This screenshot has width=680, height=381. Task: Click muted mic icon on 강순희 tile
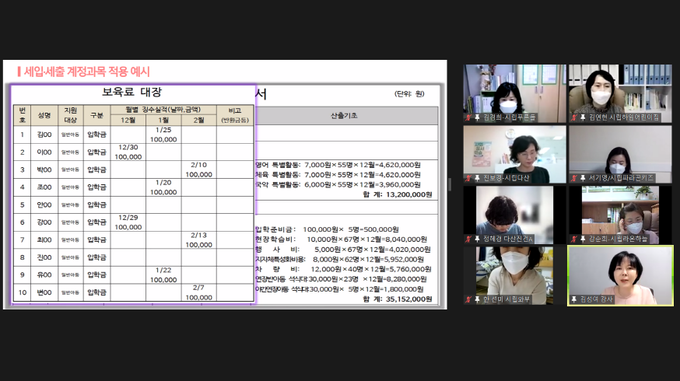[574, 239]
